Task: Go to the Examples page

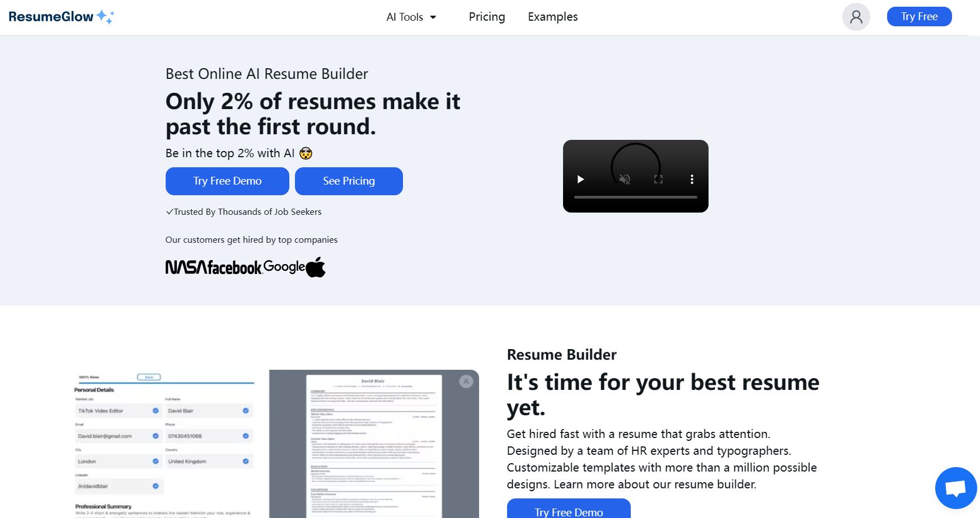Action: coord(552,17)
